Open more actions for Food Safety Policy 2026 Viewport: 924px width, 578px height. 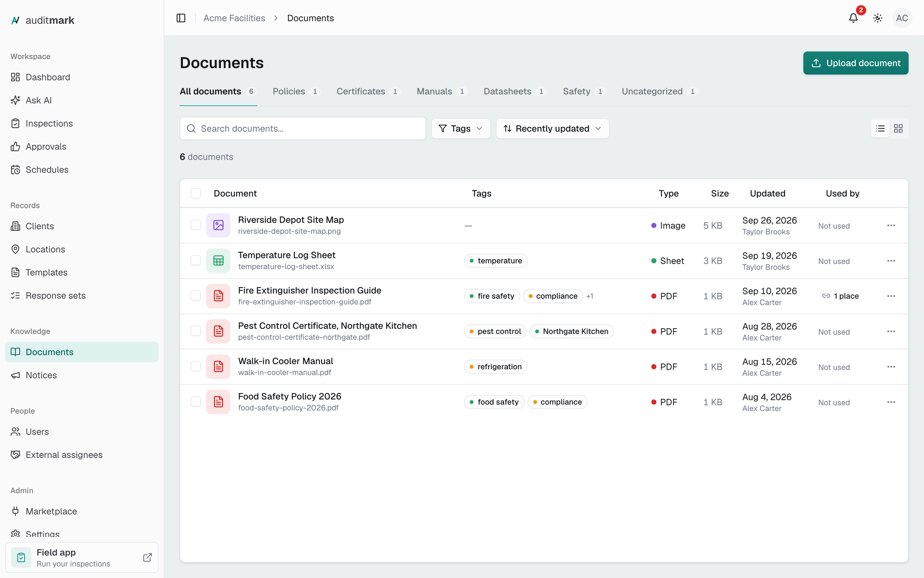coord(891,402)
